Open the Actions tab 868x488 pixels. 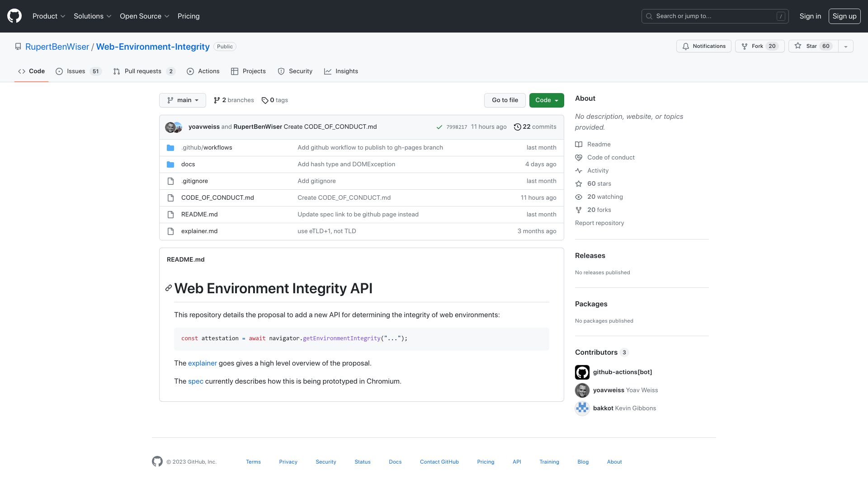pos(203,71)
